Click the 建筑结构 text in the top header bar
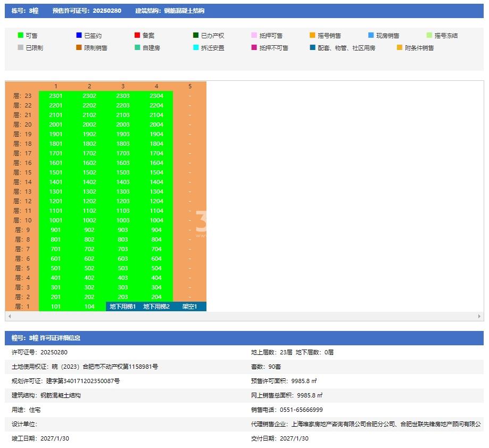This screenshot has width=489, height=448. tap(170, 11)
